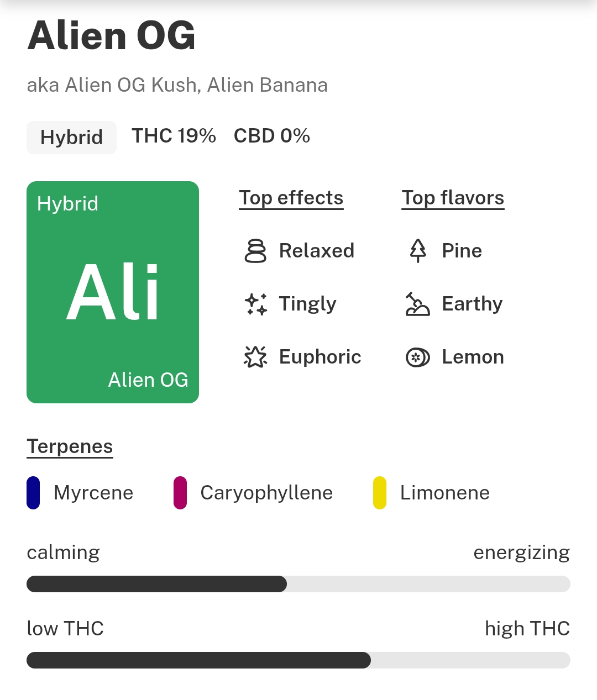Click the sparkles Tingly icon
This screenshot has width=597, height=700.
(x=255, y=304)
